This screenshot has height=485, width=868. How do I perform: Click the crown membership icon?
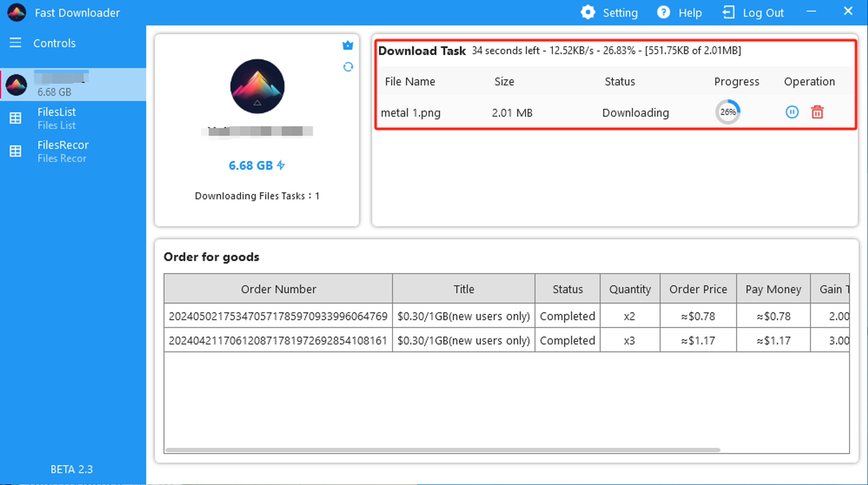coord(348,45)
